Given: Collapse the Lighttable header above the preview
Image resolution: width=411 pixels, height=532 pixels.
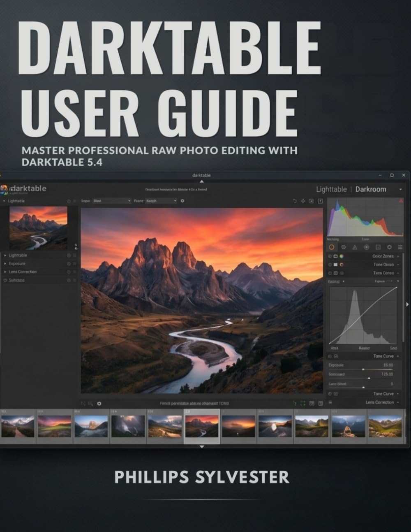Looking at the screenshot, I should click(x=4, y=201).
